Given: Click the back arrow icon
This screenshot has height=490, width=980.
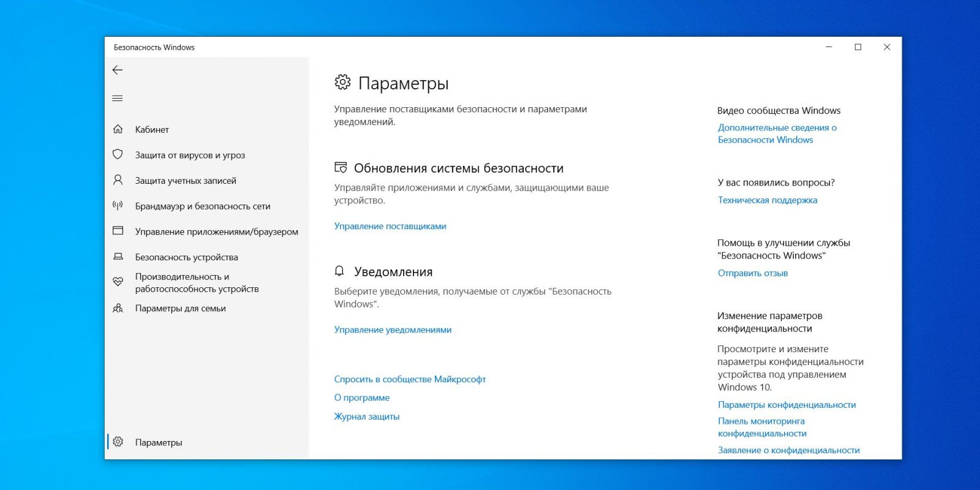Looking at the screenshot, I should pos(118,70).
